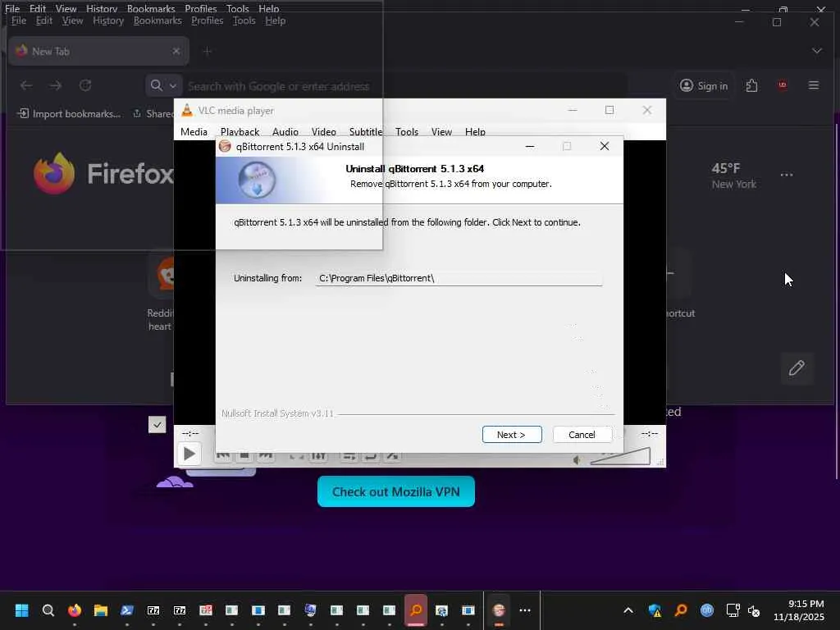The image size is (840, 630).
Task: Click Next in the qBittorrent uninstaller
Action: coord(512,435)
